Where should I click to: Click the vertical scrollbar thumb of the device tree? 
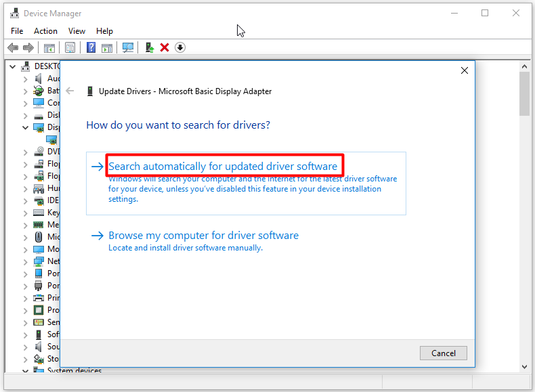524,94
